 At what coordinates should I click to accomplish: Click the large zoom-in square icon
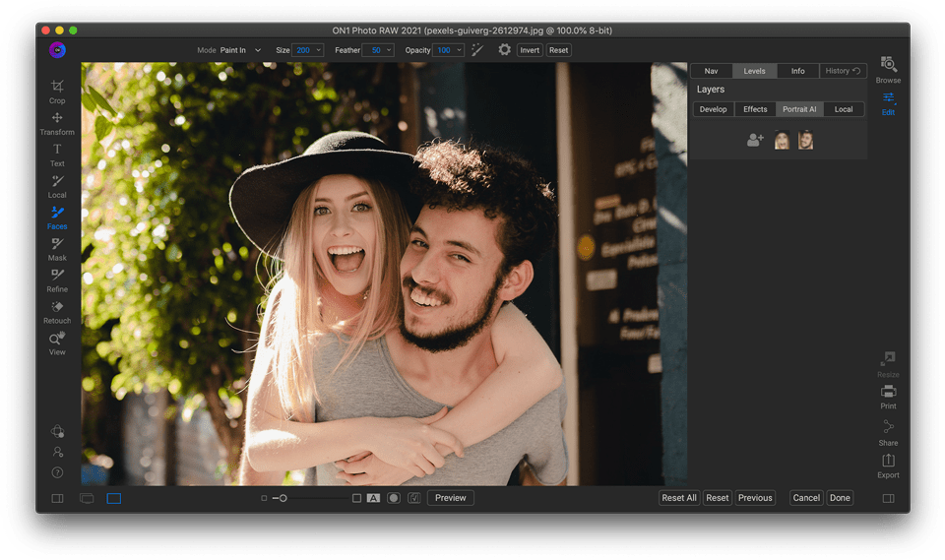tap(356, 498)
